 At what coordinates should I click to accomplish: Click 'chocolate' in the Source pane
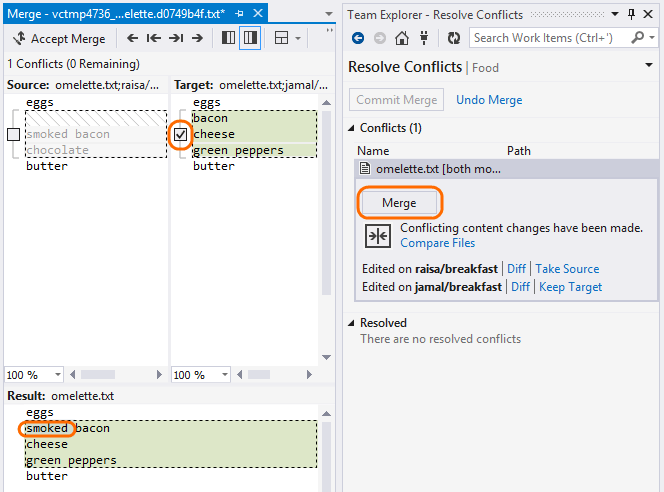point(58,150)
